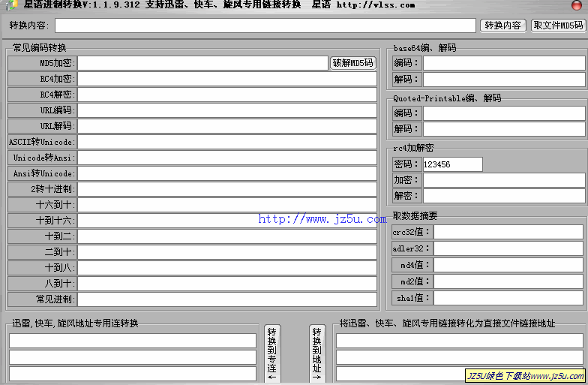
Task: Click the sha1值 label
Action: coord(412,298)
